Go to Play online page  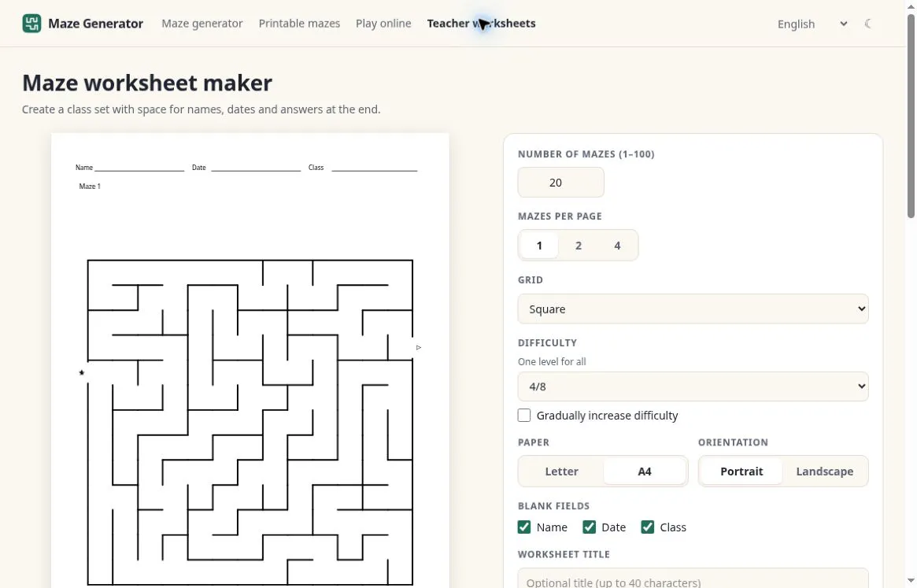pyautogui.click(x=383, y=24)
